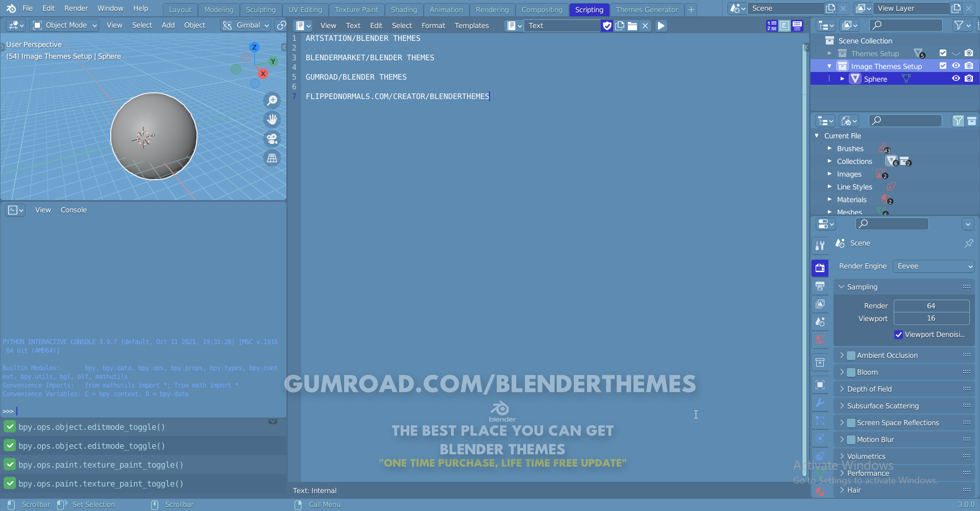Viewport: 980px width, 511px height.
Task: Enable Ambient Occlusion checkbox
Action: click(x=851, y=356)
